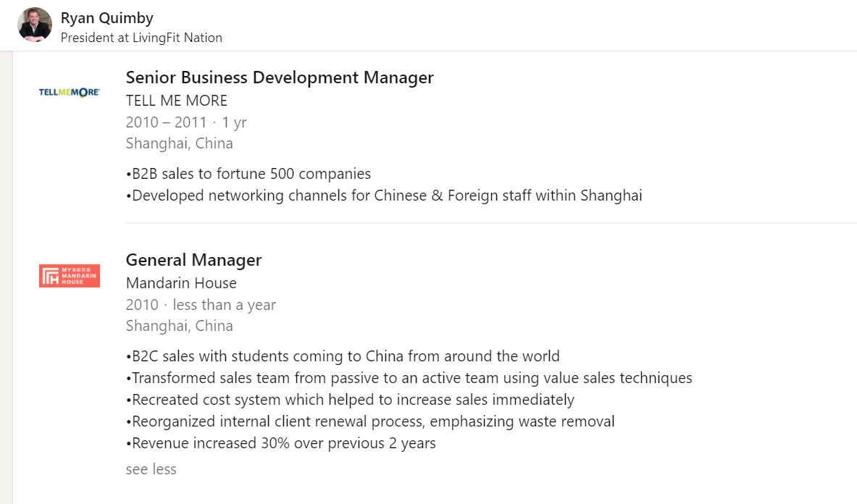The image size is (857, 504).
Task: Click the TELL ME MORE company logo
Action: coord(70,92)
